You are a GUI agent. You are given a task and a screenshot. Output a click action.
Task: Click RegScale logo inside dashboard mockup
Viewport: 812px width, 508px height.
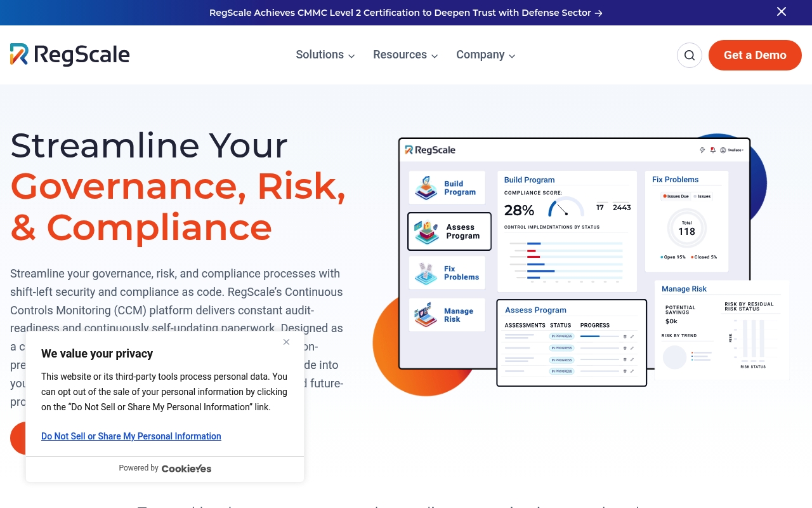tap(431, 150)
